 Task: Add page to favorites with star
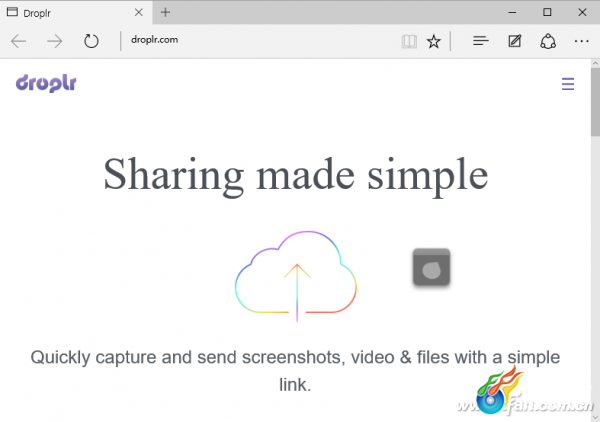pyautogui.click(x=434, y=41)
